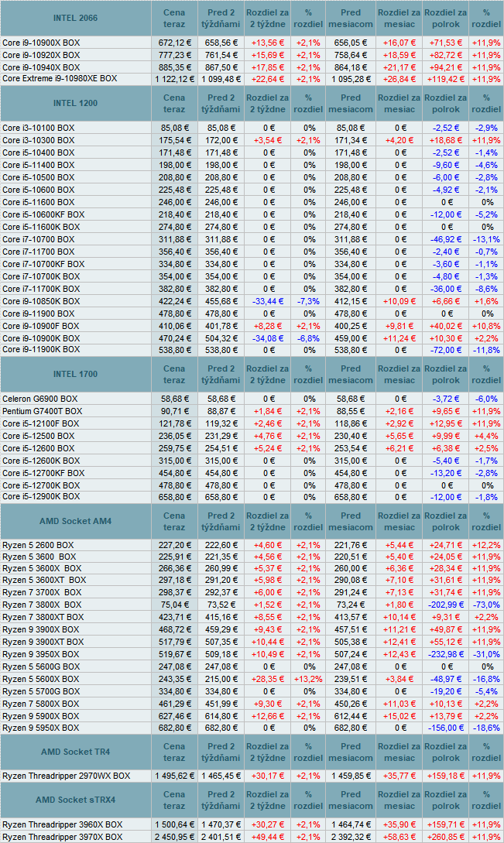Click the +260,85 € half-year difference value
Image resolution: width=504 pixels, height=843 pixels.
446,837
